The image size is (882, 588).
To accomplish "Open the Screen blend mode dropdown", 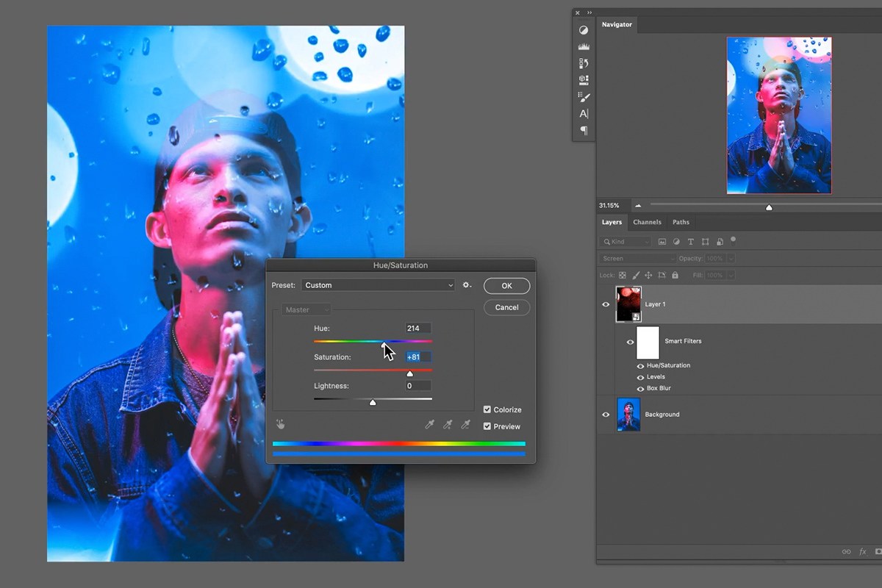I will (x=638, y=259).
